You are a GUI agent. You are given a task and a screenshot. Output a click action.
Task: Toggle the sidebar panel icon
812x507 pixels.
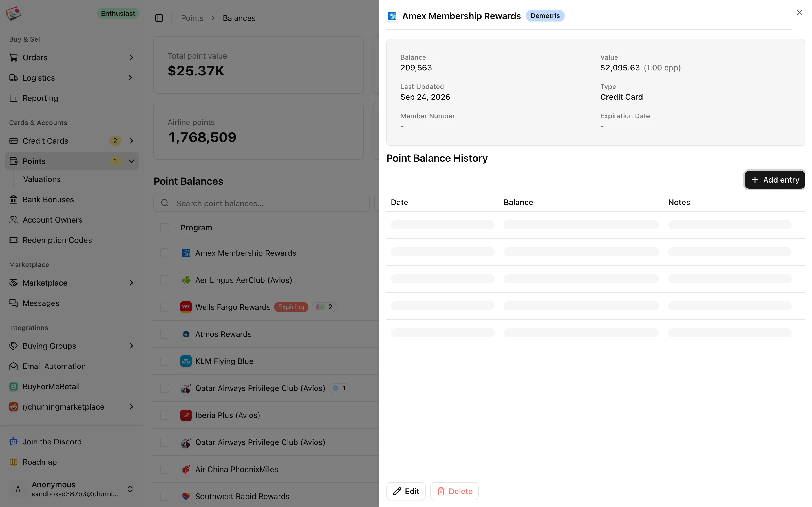pyautogui.click(x=159, y=18)
